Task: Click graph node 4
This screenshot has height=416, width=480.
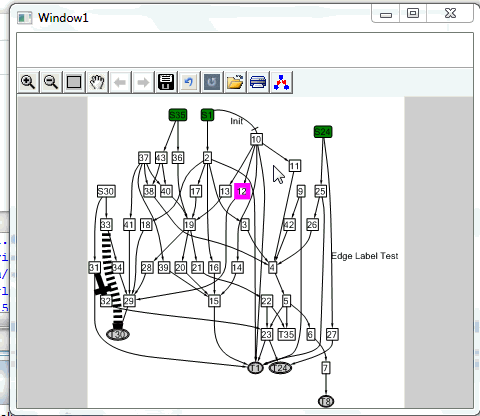Action: (x=272, y=267)
